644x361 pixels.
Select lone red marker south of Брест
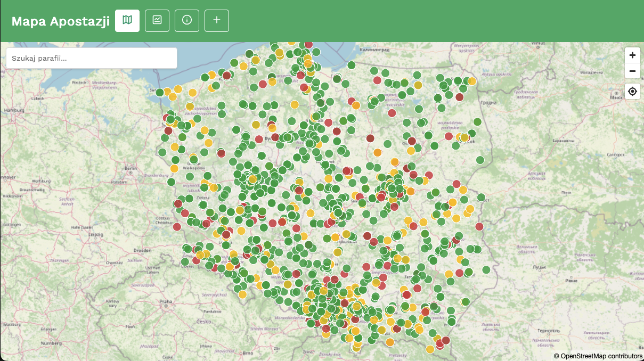pos(479,226)
